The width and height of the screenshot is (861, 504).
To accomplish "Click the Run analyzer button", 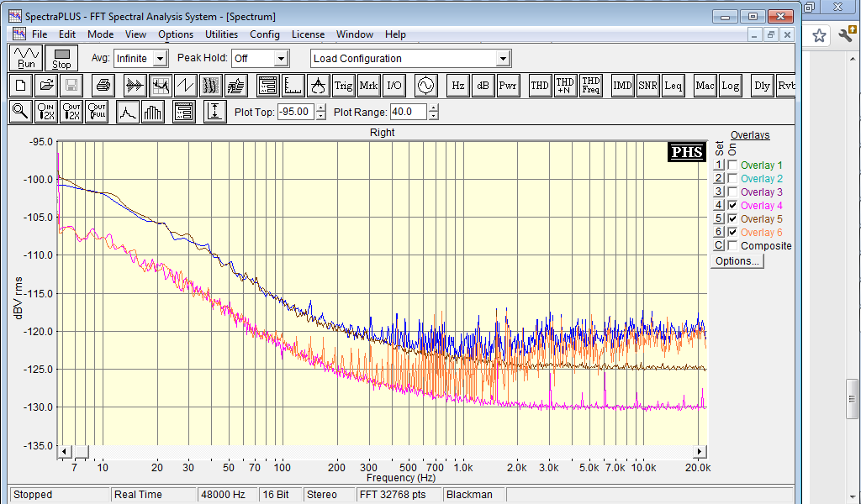I will [x=27, y=58].
